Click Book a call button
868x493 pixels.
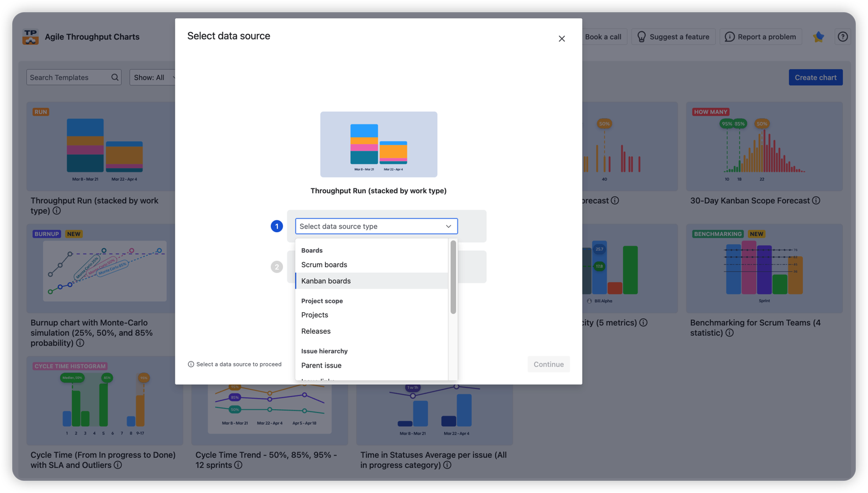(603, 37)
